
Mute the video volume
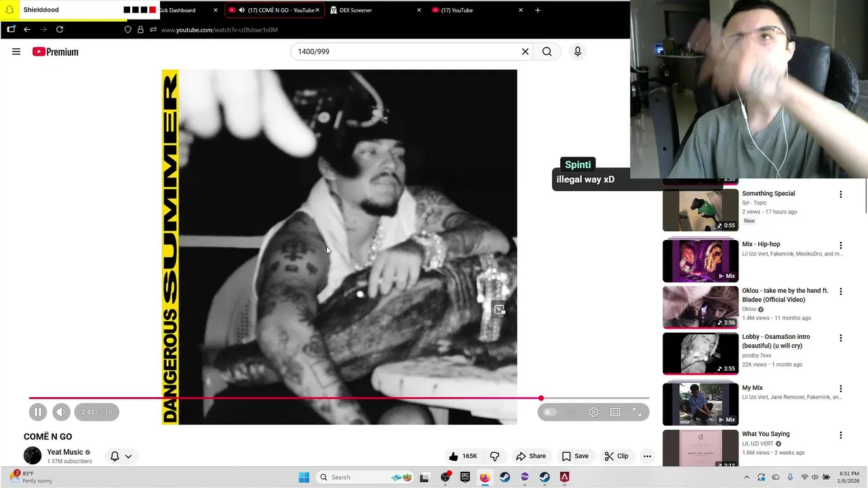pos(61,412)
